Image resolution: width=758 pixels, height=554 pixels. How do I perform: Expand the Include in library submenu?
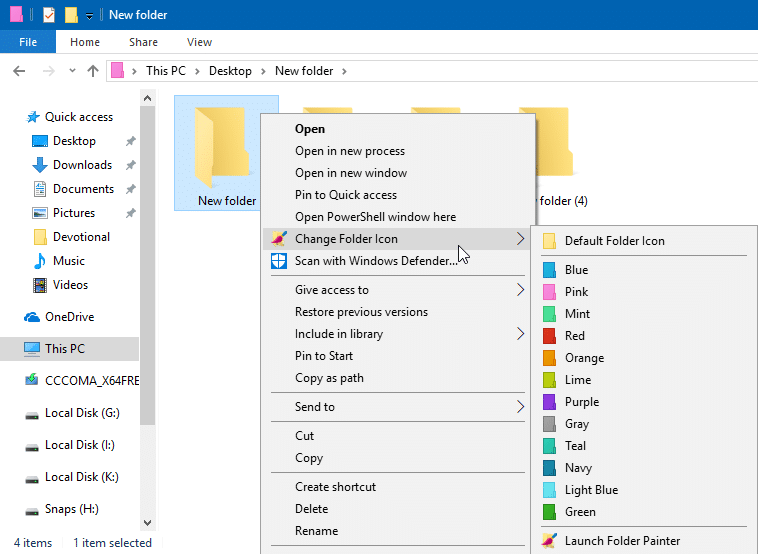[520, 334]
